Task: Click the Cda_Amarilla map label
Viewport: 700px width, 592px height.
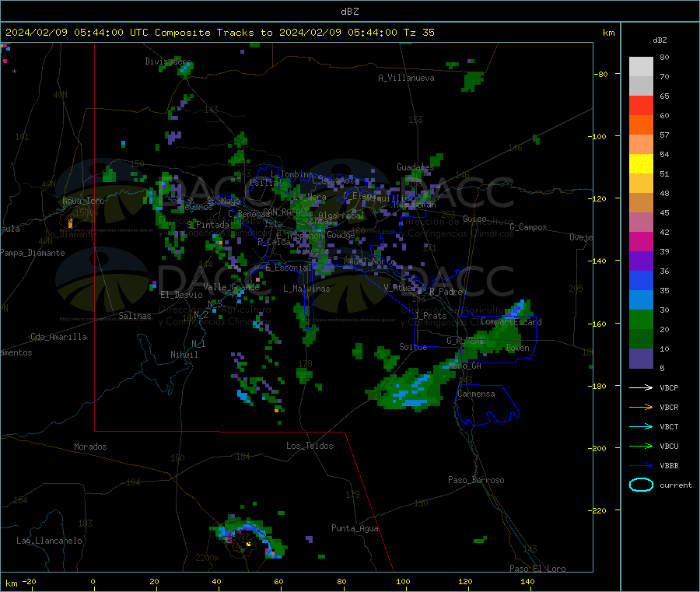Action: click(58, 337)
